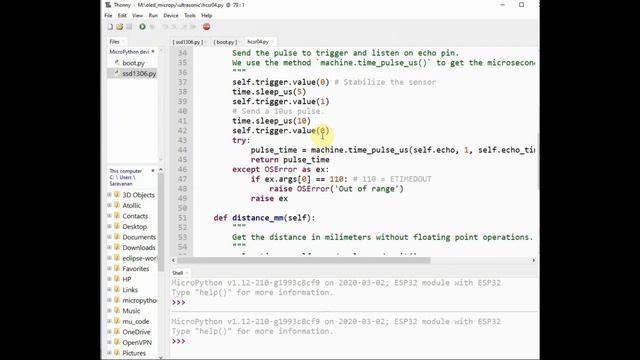Click the editor scroll-right arrow
The height and width of the screenshot is (360, 640).
[533, 260]
